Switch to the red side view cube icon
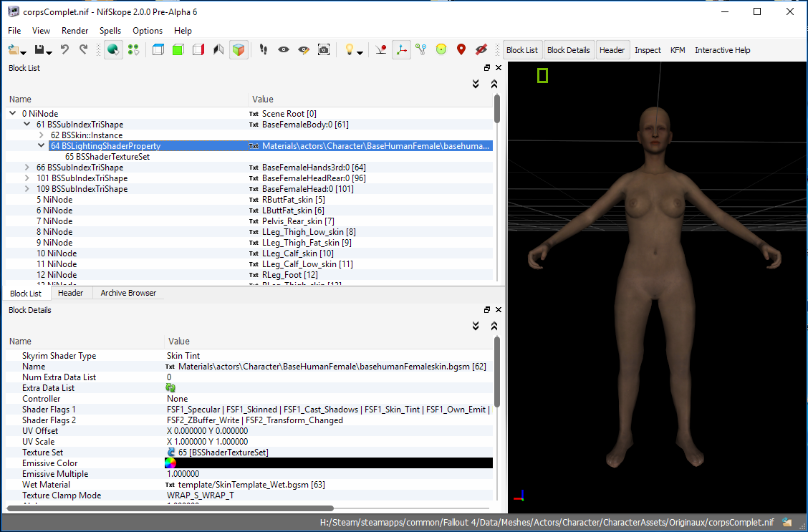 pos(198,50)
